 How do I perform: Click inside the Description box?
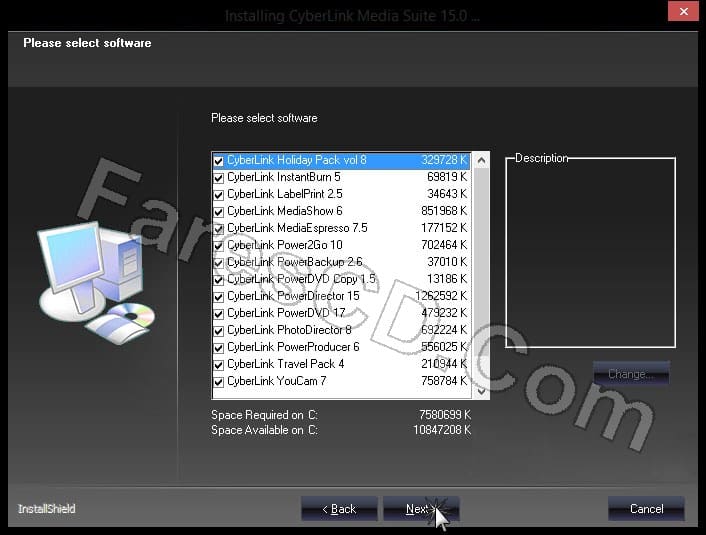(x=590, y=254)
